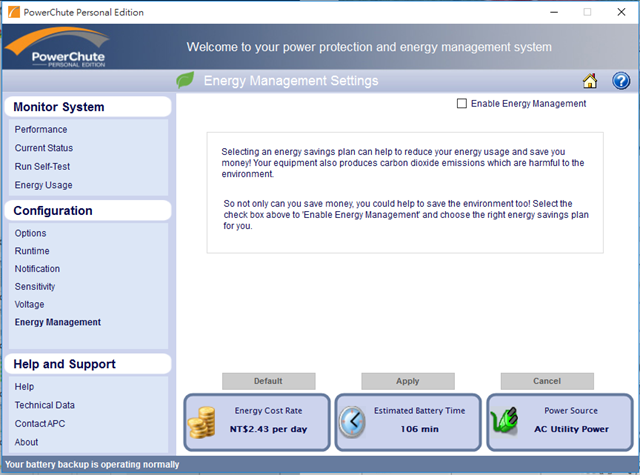Click the green leaf Energy Management icon
The image size is (640, 475).
tap(185, 80)
